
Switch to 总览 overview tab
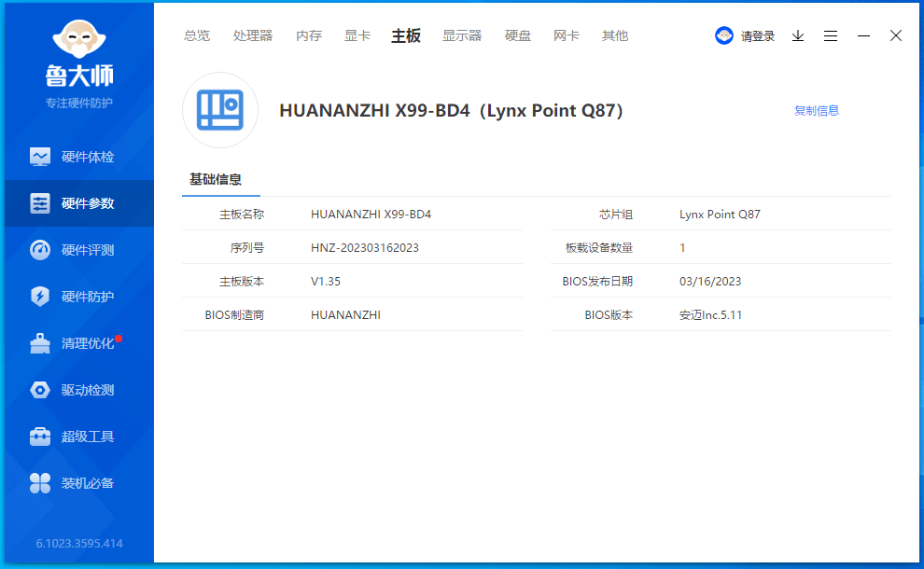point(197,36)
